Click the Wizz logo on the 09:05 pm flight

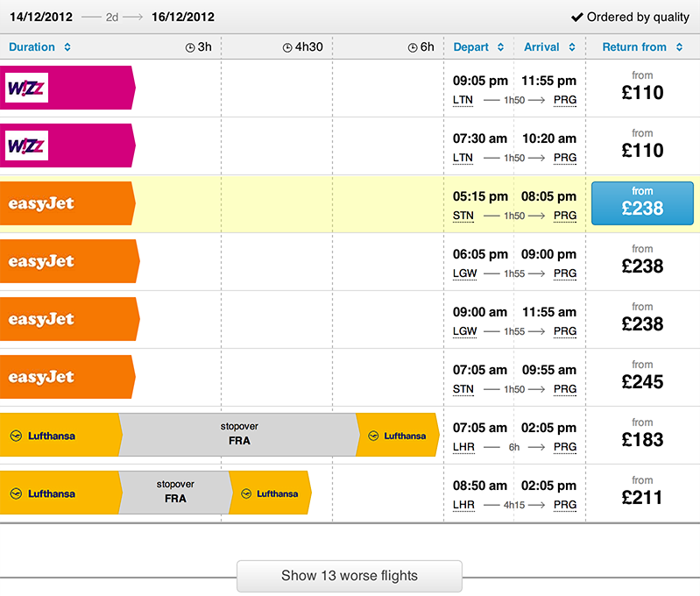point(26,88)
